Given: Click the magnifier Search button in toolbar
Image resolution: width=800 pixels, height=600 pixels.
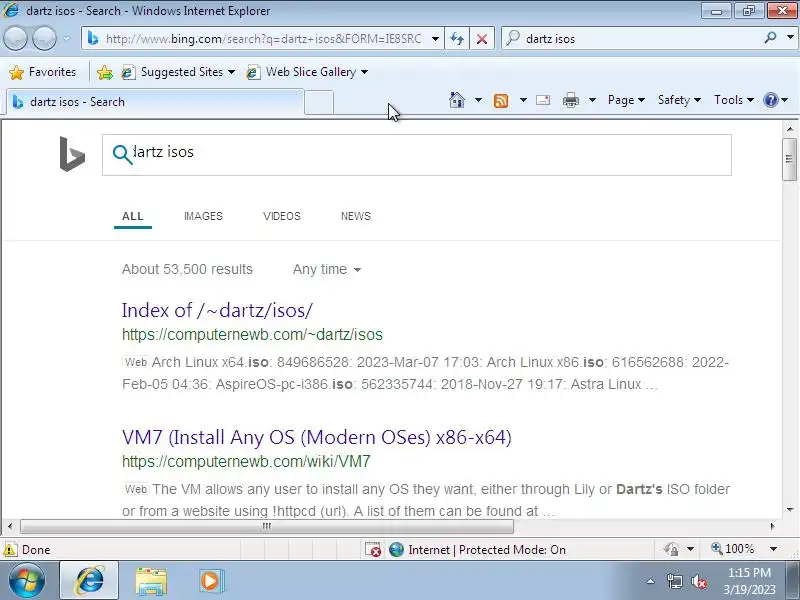Looking at the screenshot, I should coord(770,38).
